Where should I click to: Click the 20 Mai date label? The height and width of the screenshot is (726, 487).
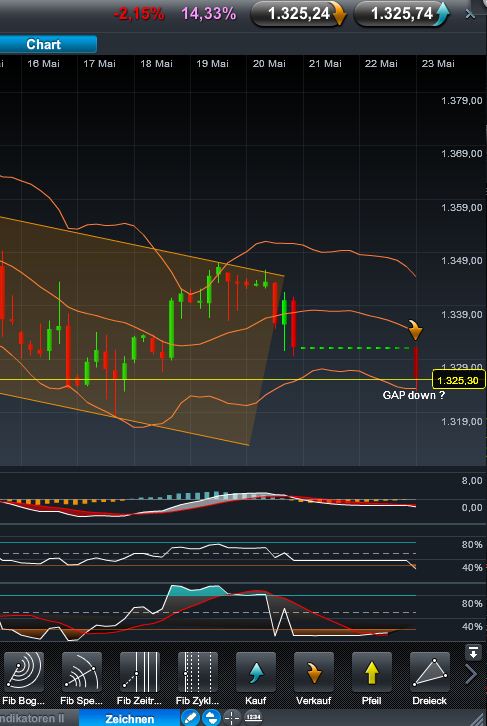(x=269, y=64)
